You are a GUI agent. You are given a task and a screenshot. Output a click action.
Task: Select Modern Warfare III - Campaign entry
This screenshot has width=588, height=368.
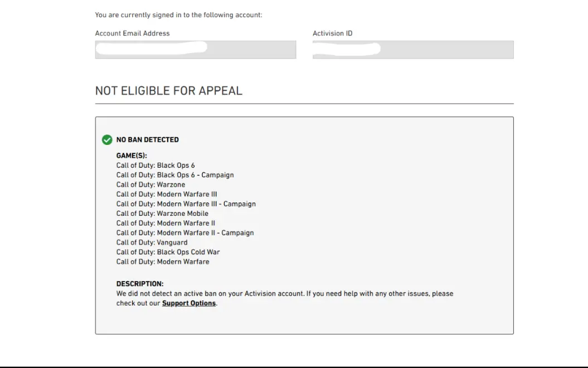[186, 204]
